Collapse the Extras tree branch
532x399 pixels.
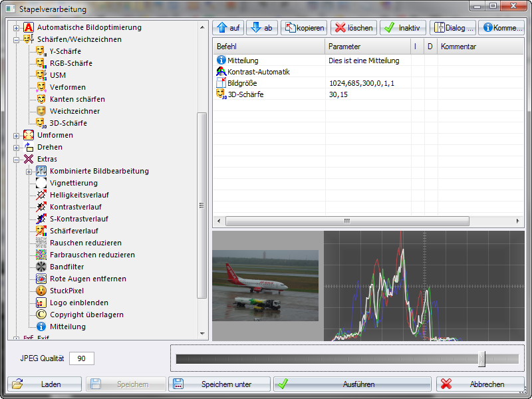pyautogui.click(x=15, y=159)
